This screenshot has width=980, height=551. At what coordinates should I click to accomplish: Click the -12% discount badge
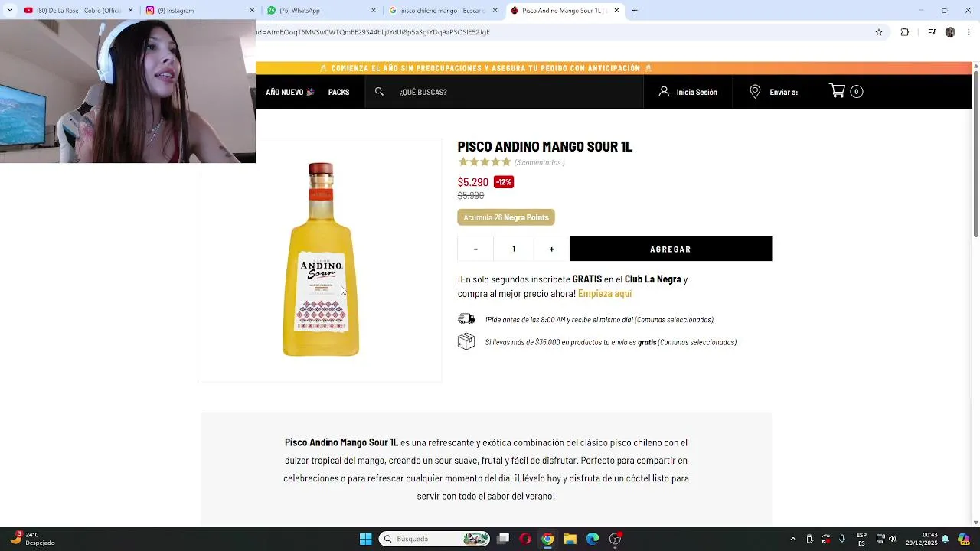504,182
